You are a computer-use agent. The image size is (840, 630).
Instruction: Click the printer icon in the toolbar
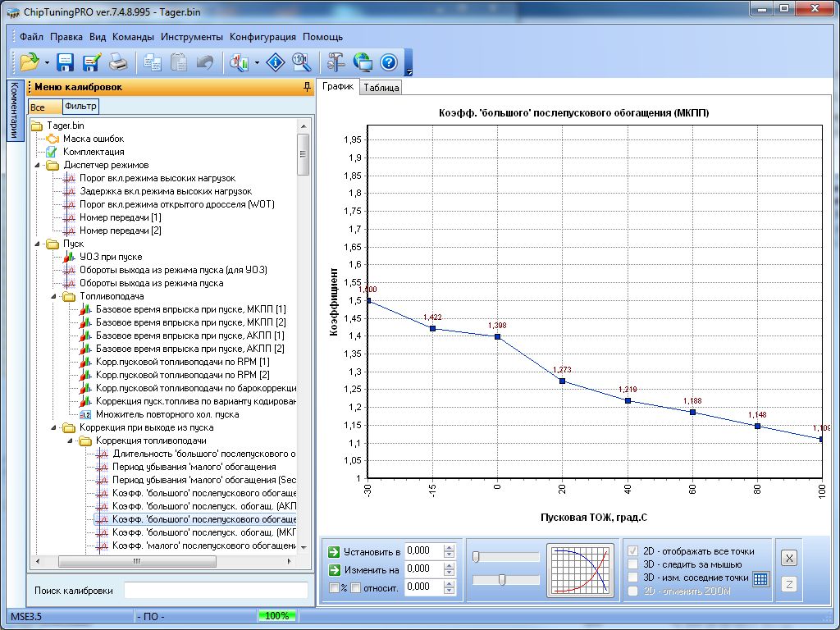coord(118,62)
